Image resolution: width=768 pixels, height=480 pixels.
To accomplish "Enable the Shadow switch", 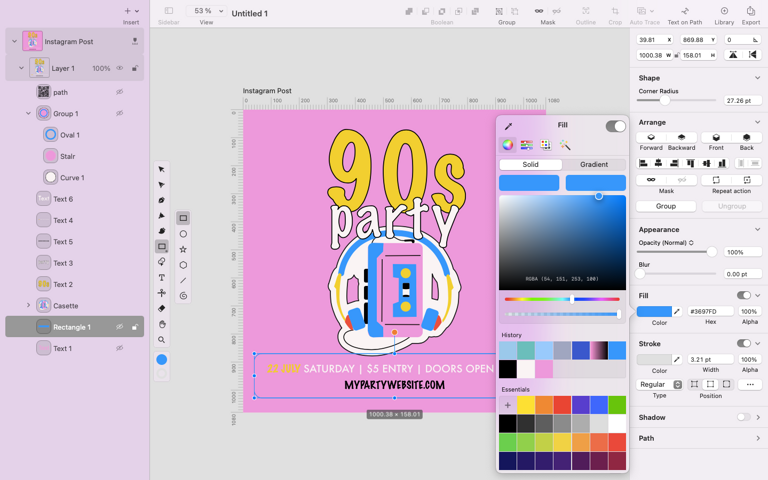I will [x=744, y=417].
